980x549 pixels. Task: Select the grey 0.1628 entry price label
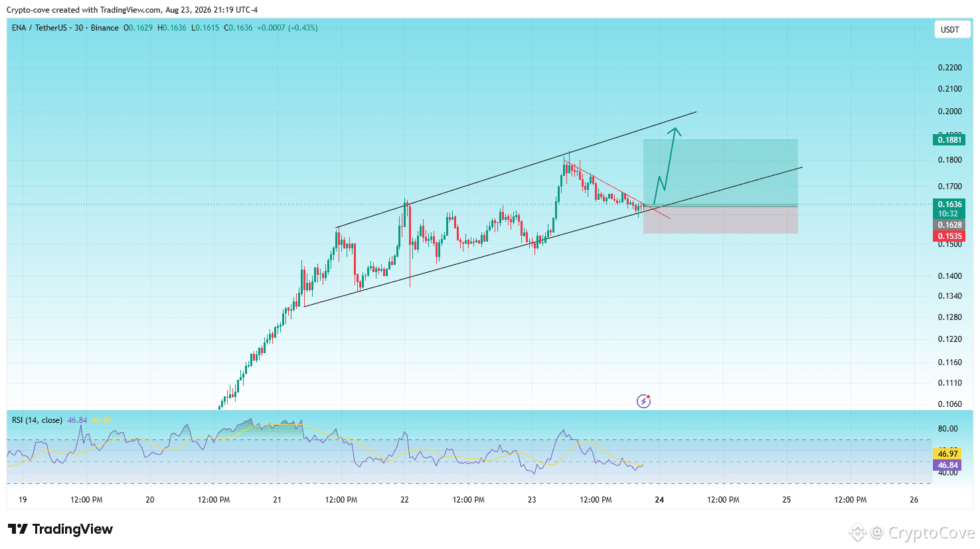pyautogui.click(x=949, y=225)
